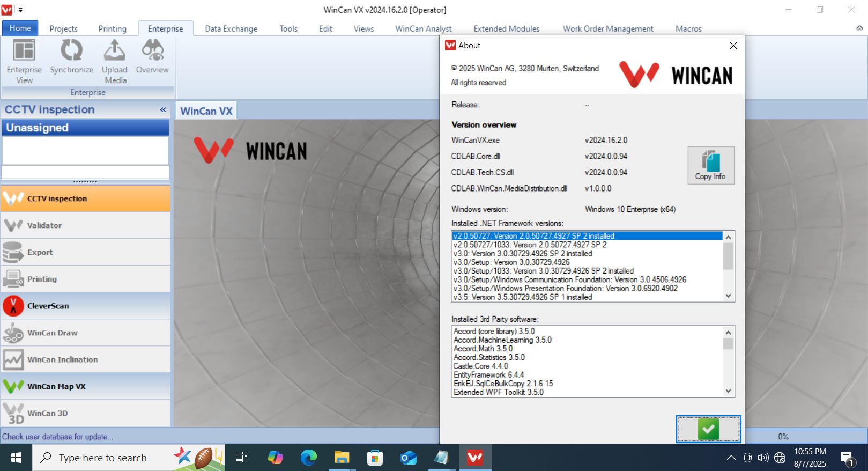
Task: Click empty input field under Unassigned
Action: point(85,172)
